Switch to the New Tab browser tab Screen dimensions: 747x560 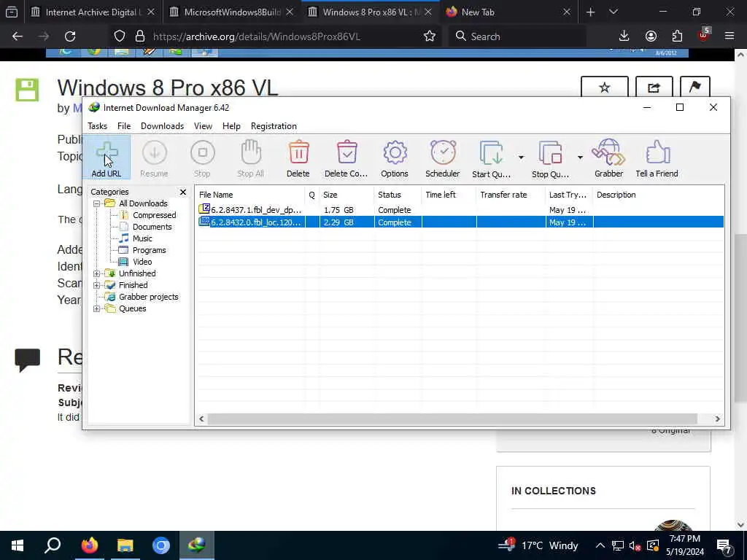point(508,12)
